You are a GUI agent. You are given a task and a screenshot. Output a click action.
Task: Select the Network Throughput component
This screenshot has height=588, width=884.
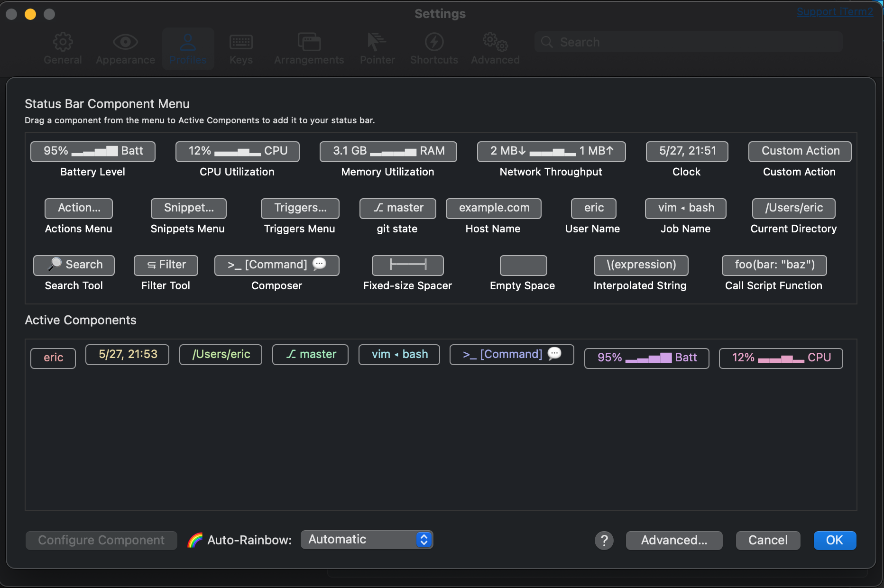(x=551, y=151)
